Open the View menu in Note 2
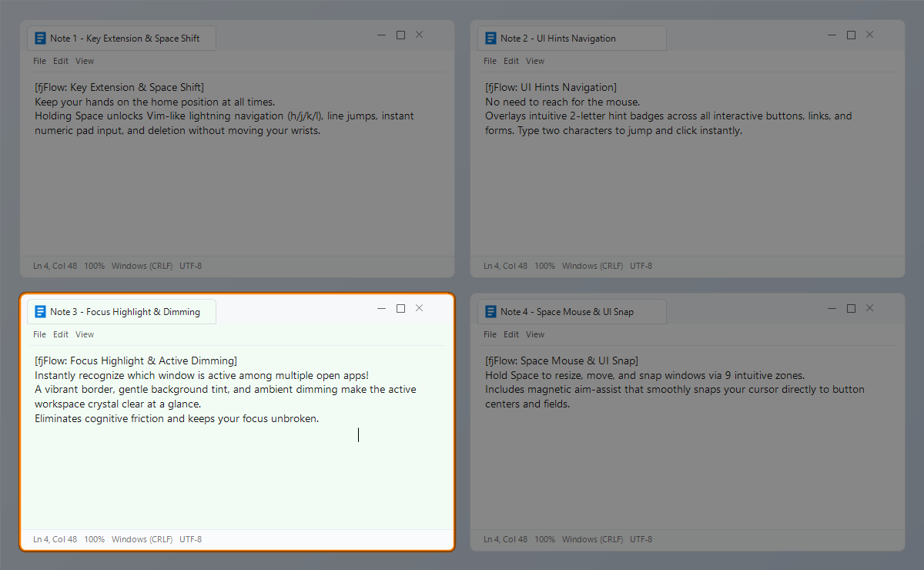 click(x=535, y=61)
